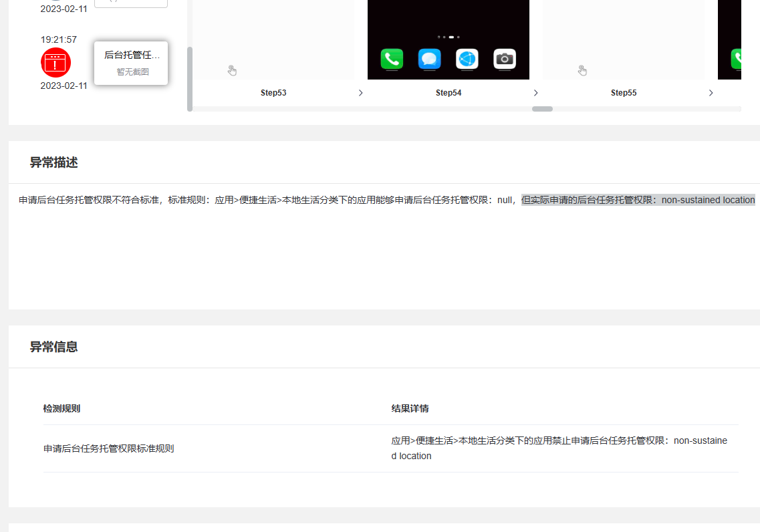Click the 19:21:57 timestamp
Viewport: 760px width, 532px height.
[x=59, y=39]
